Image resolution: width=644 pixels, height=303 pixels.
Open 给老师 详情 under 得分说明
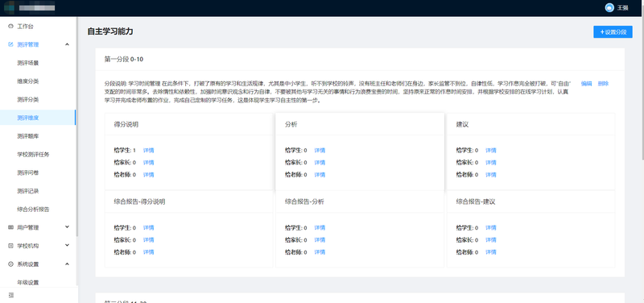click(148, 175)
